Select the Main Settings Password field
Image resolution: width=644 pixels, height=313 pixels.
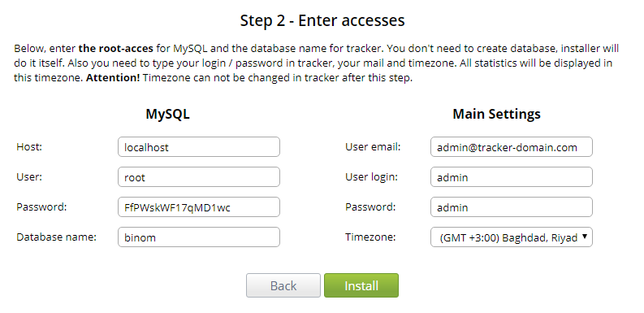[x=512, y=206]
